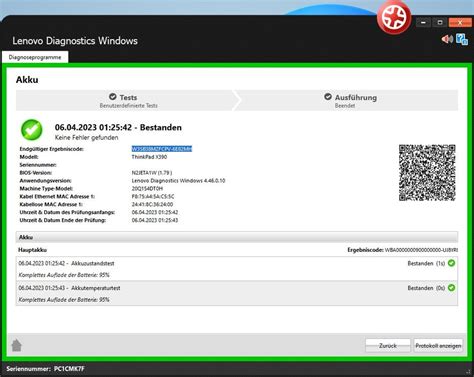Switch to the Diagnoseprogramme tab
The width and height of the screenshot is (474, 377).
pyautogui.click(x=35, y=57)
